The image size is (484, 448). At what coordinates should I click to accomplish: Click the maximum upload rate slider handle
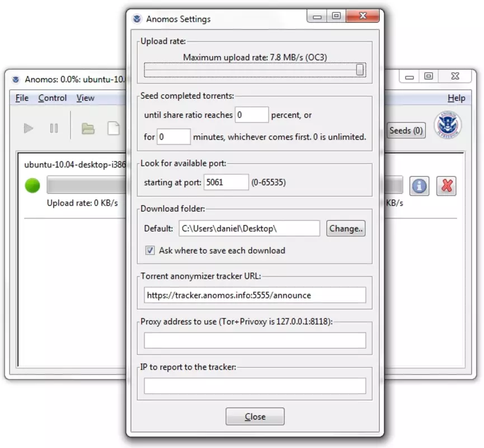pyautogui.click(x=360, y=69)
